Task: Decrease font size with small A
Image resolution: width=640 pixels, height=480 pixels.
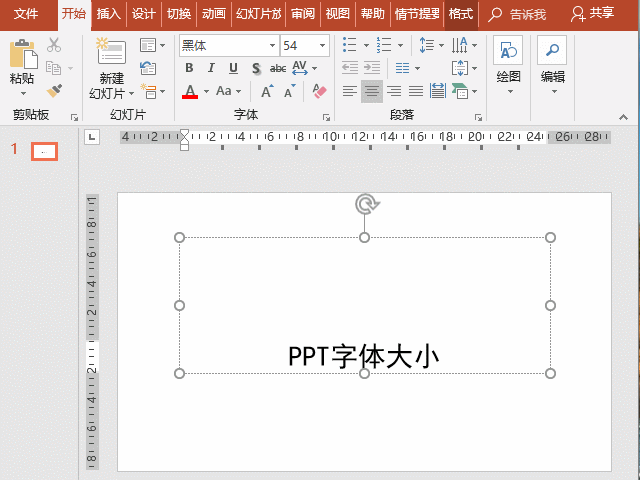Action: tap(289, 91)
